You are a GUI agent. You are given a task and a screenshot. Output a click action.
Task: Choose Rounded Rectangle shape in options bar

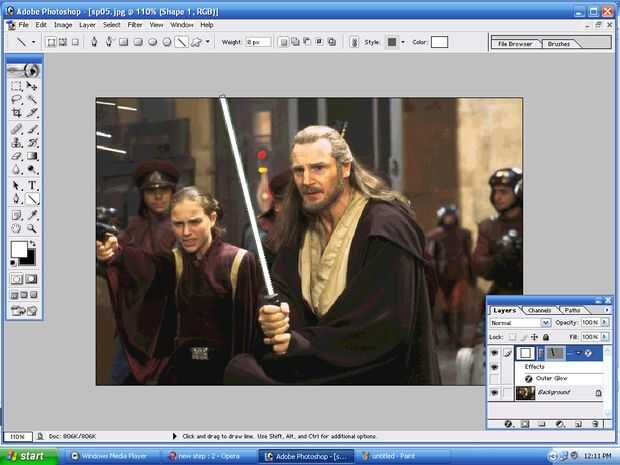pos(138,42)
